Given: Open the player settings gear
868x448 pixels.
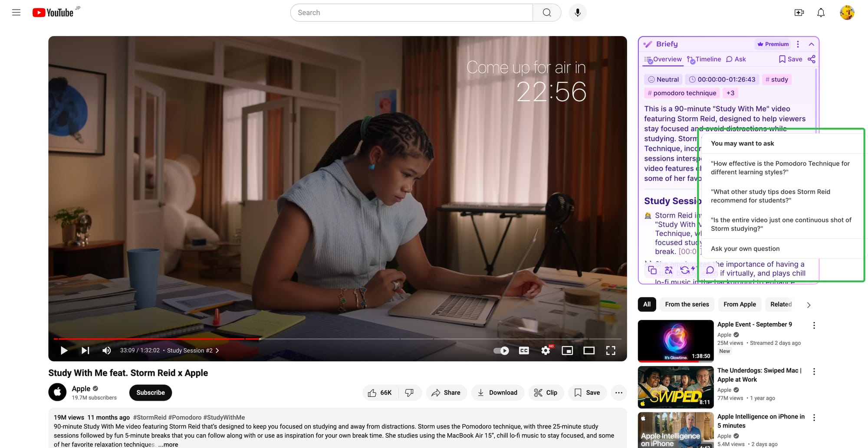Looking at the screenshot, I should (546, 350).
